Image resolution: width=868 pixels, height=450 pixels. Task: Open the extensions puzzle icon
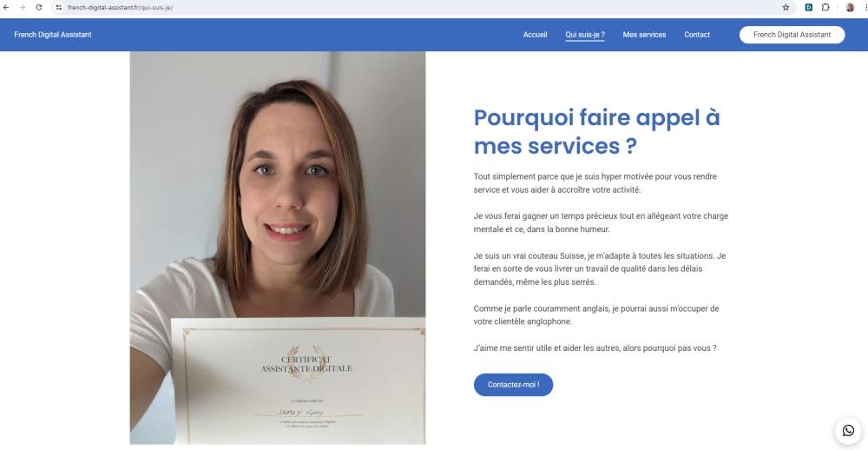(x=825, y=7)
